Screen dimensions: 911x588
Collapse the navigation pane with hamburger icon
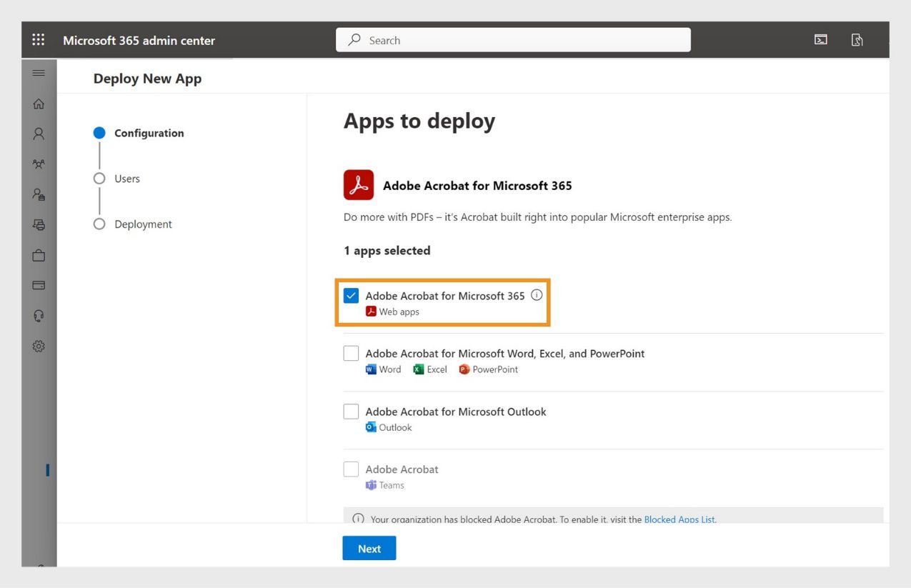pyautogui.click(x=39, y=72)
